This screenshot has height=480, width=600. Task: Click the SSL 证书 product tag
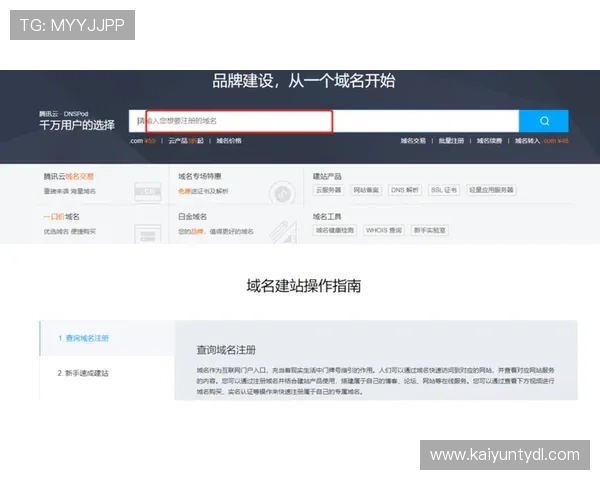(x=444, y=190)
